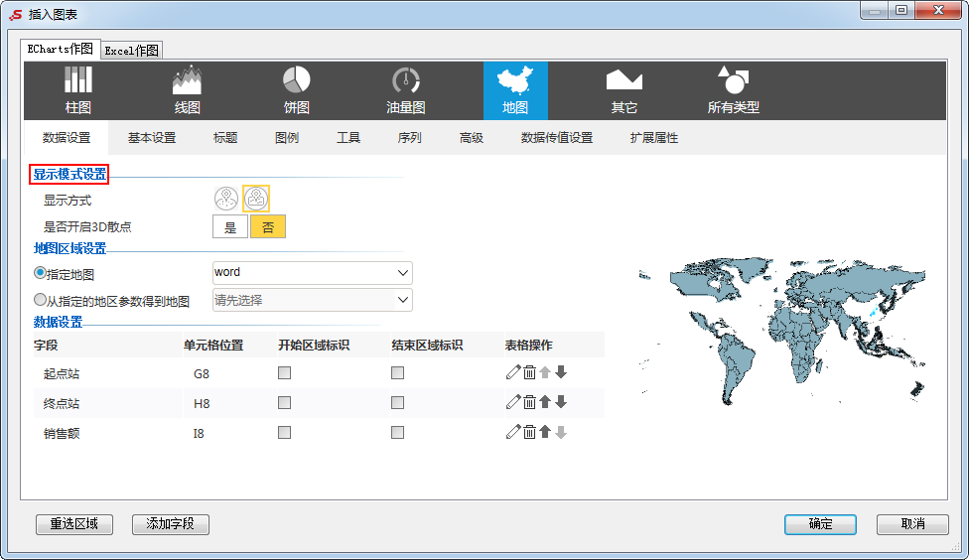Open the 高级 tab
The height and width of the screenshot is (560, 969).
point(472,138)
